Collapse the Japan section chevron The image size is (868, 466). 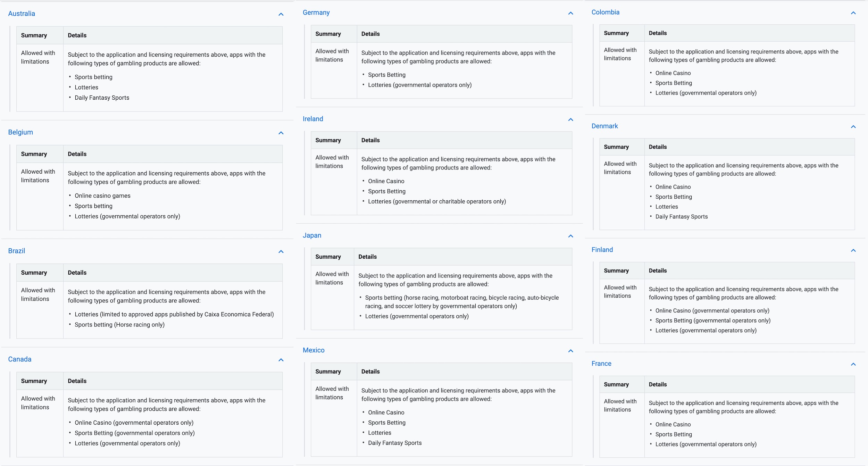[570, 236]
